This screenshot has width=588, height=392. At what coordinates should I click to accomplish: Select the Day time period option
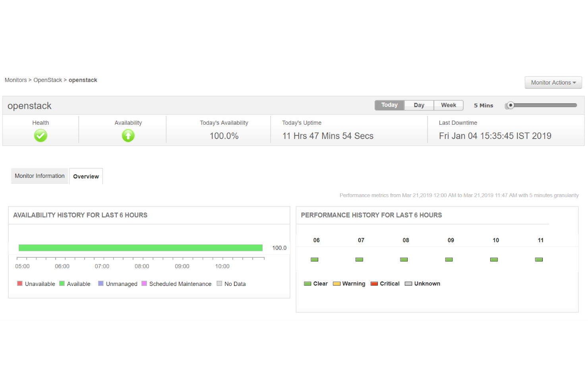[418, 105]
